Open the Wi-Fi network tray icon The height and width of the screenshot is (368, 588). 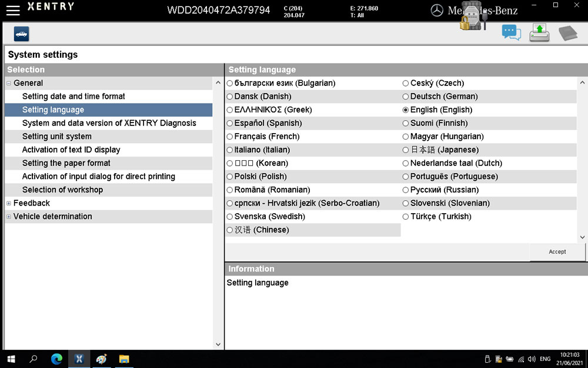pos(521,359)
